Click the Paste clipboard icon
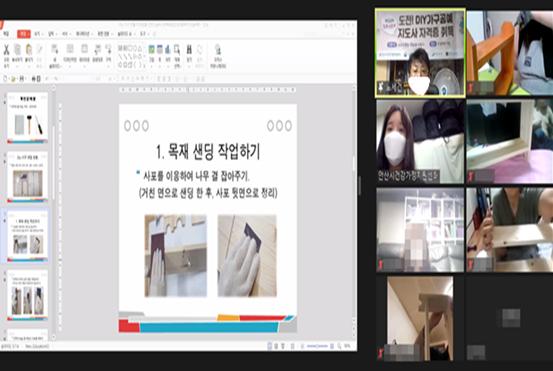The width and height of the screenshot is (553, 371). pyautogui.click(x=29, y=50)
